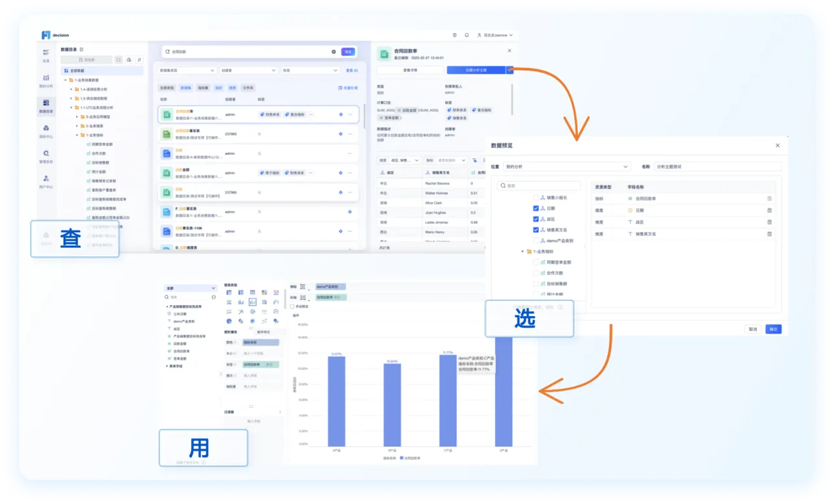Select the first table chart type icon

pyautogui.click(x=229, y=293)
